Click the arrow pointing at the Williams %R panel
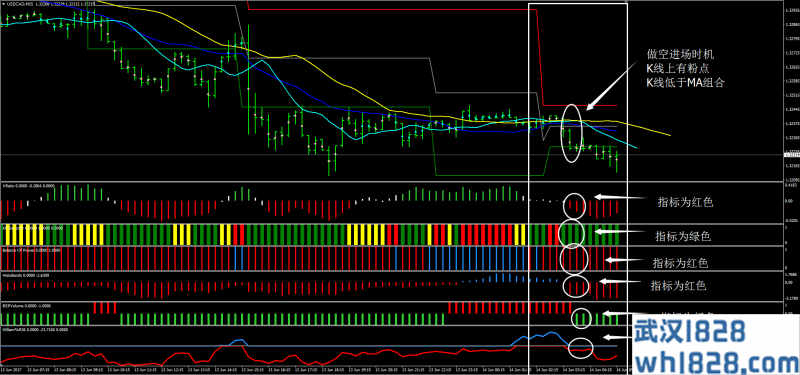800x375 pixels. pos(616,337)
